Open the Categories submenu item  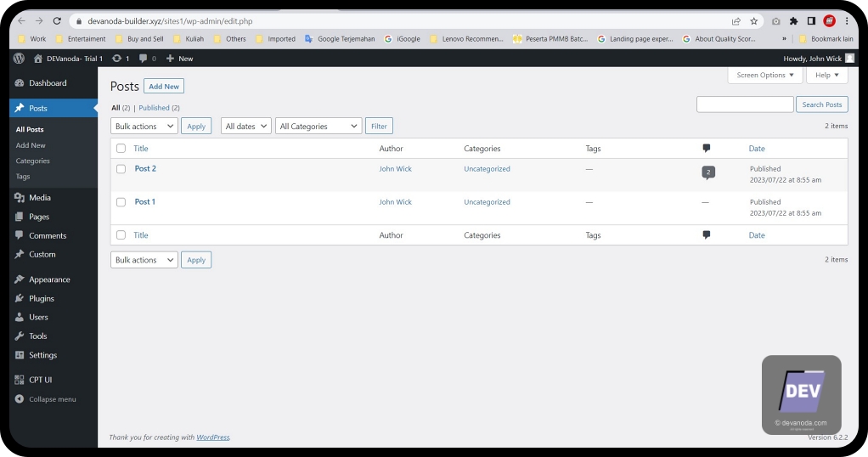point(32,161)
